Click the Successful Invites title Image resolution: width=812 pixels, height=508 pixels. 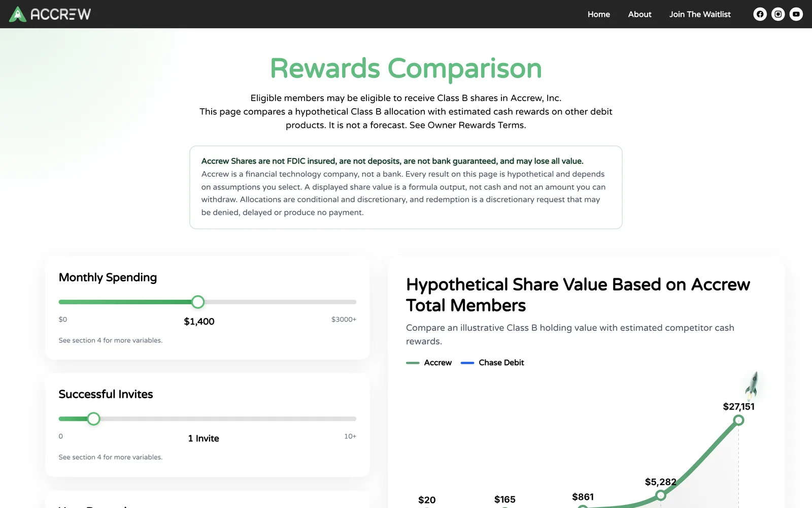click(x=106, y=394)
